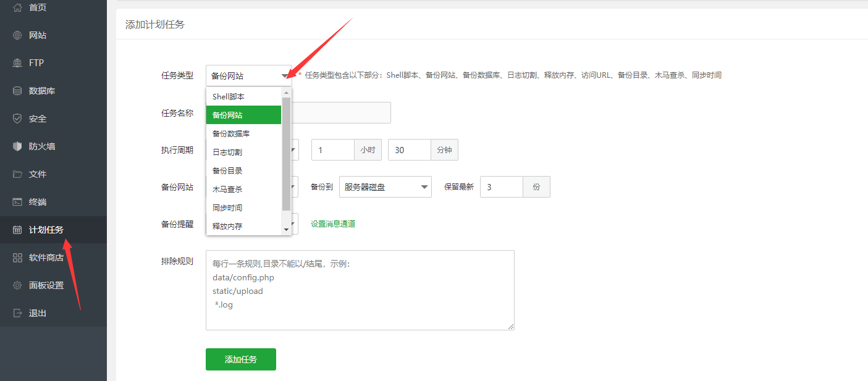The image size is (868, 381).
Task: Open the 设置消息通道 link
Action: [x=332, y=224]
